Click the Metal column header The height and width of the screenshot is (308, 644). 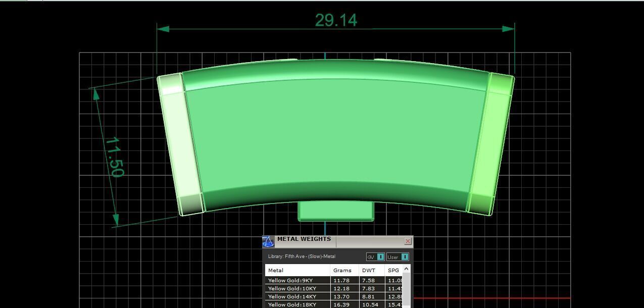298,270
